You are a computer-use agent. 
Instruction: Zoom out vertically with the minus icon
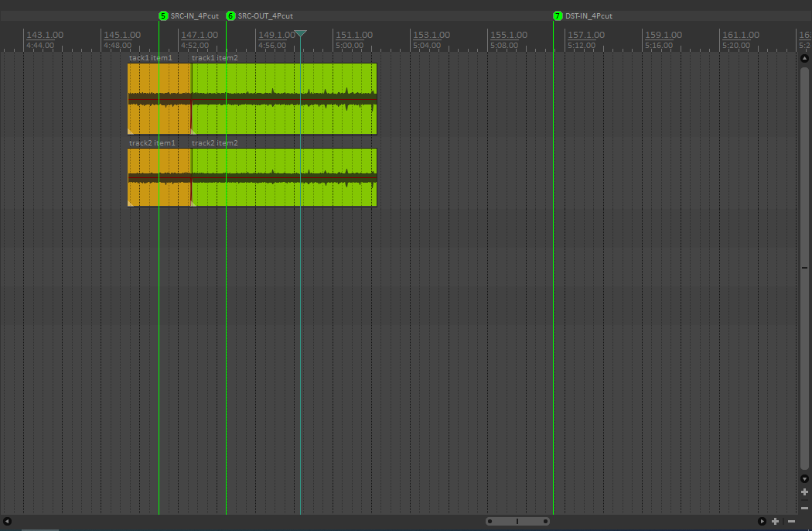804,508
